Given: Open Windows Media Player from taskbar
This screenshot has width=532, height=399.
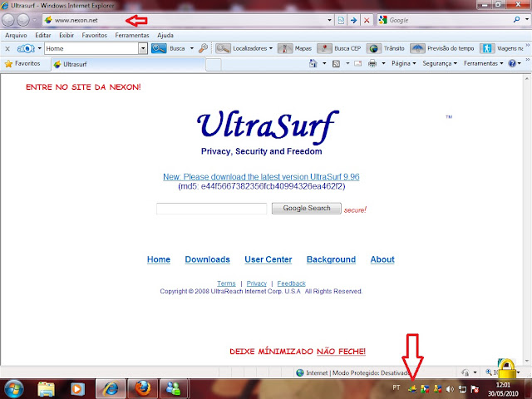Looking at the screenshot, I should (77, 389).
